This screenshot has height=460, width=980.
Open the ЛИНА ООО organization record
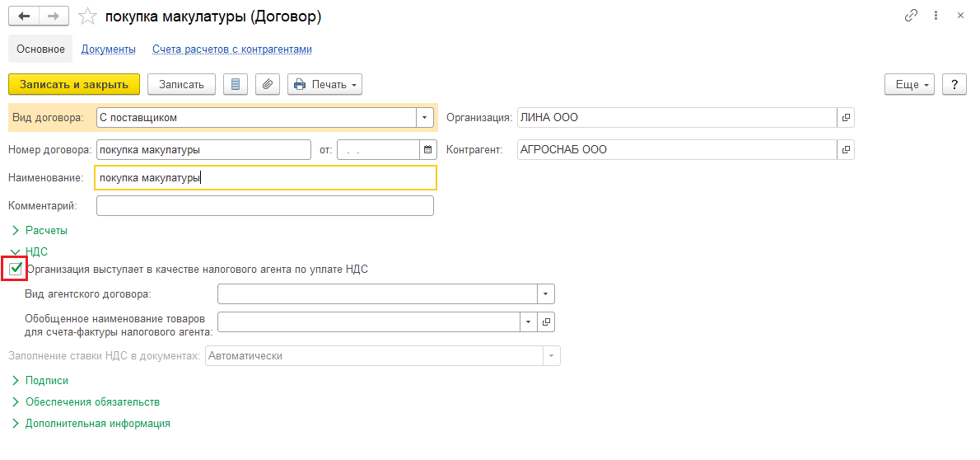[845, 118]
